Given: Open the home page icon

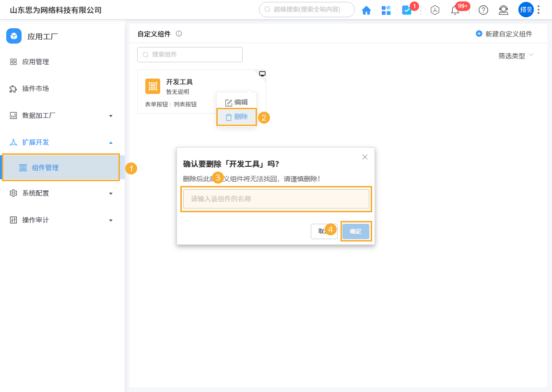Looking at the screenshot, I should coord(366,10).
